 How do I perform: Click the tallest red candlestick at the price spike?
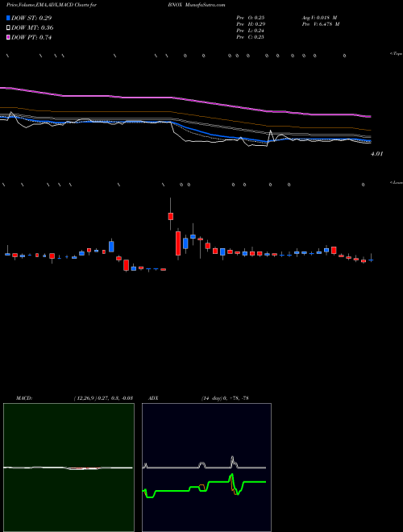pos(178,243)
